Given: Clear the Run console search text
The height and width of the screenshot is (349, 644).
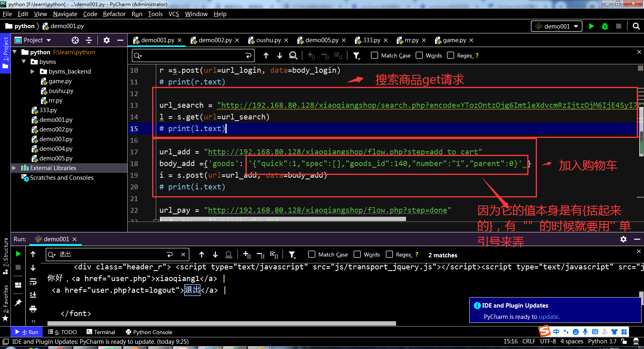Looking at the screenshot, I should tap(183, 255).
